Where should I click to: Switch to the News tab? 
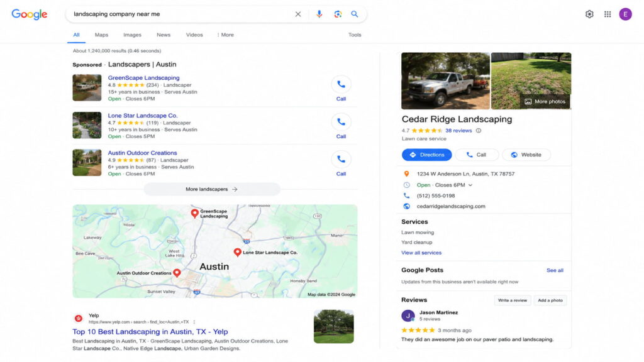coord(164,35)
